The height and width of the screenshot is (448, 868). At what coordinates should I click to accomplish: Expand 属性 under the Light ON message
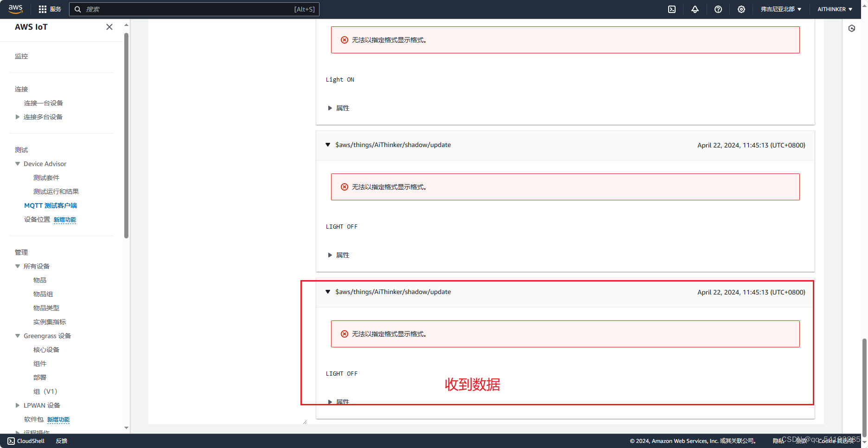coord(338,108)
